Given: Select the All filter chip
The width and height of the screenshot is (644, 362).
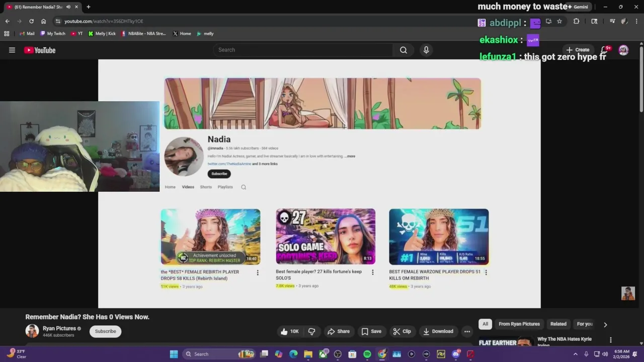Looking at the screenshot, I should (x=486, y=324).
